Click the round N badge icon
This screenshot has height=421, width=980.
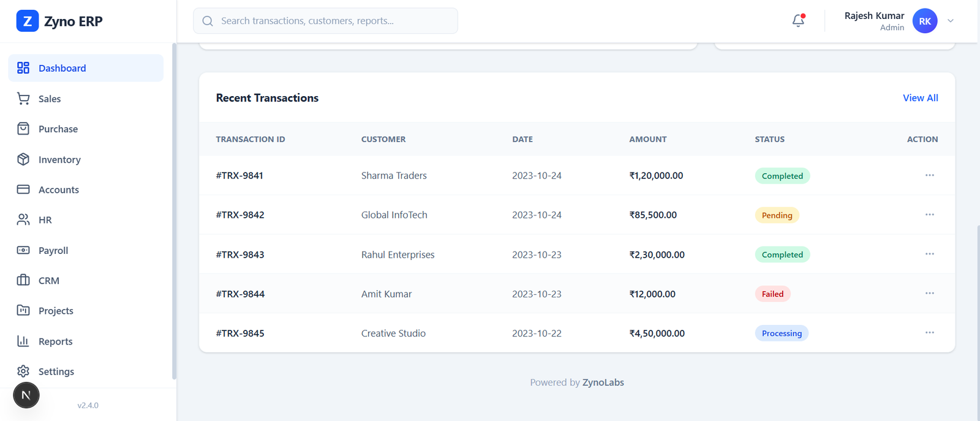(x=26, y=395)
